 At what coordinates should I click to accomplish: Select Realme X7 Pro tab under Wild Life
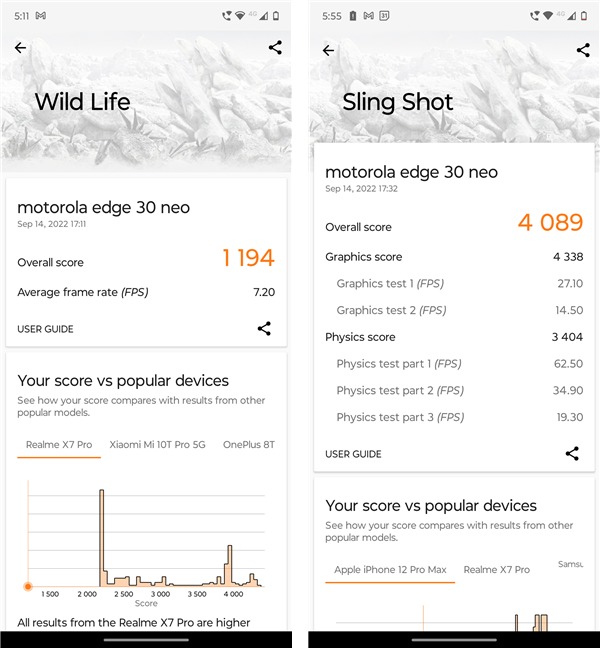click(x=59, y=444)
